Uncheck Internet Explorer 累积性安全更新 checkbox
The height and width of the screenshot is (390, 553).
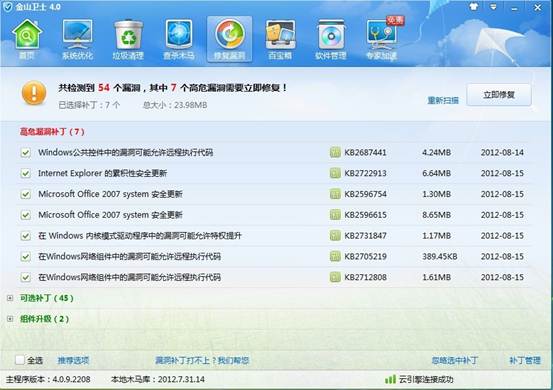point(25,173)
